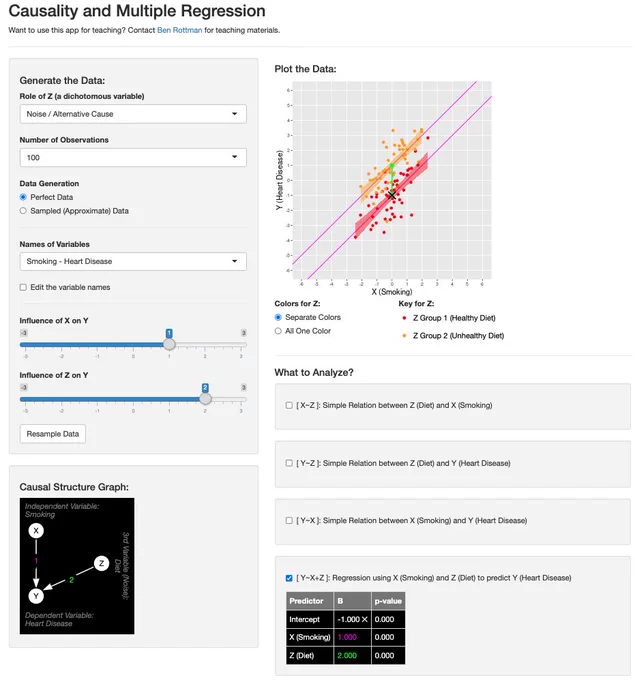
Task: Click the Resample Data button
Action: pos(52,434)
